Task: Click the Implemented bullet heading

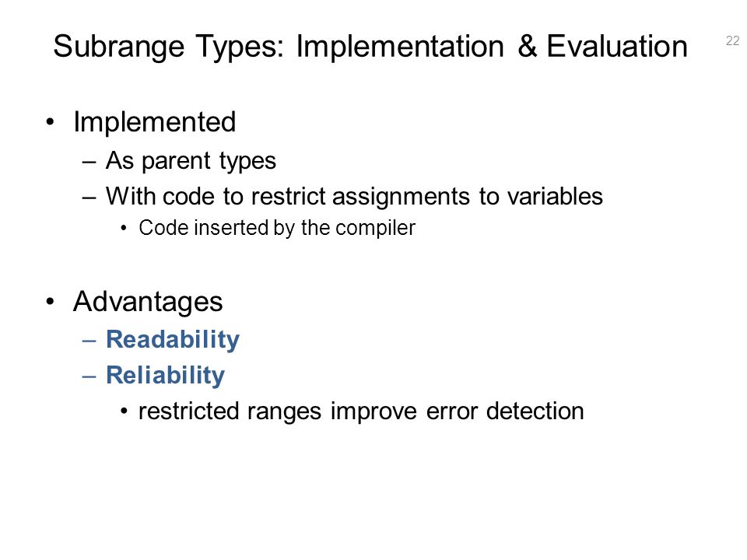Action: point(154,122)
